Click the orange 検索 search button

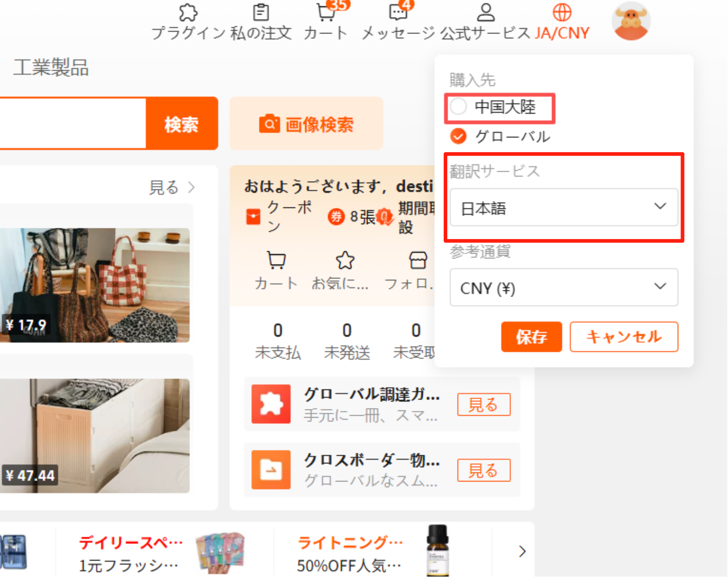(x=182, y=124)
